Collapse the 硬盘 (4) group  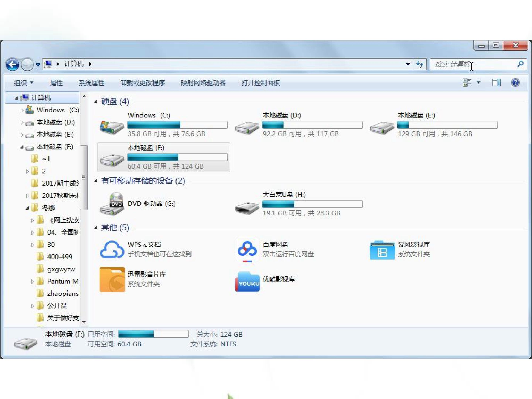click(x=96, y=101)
